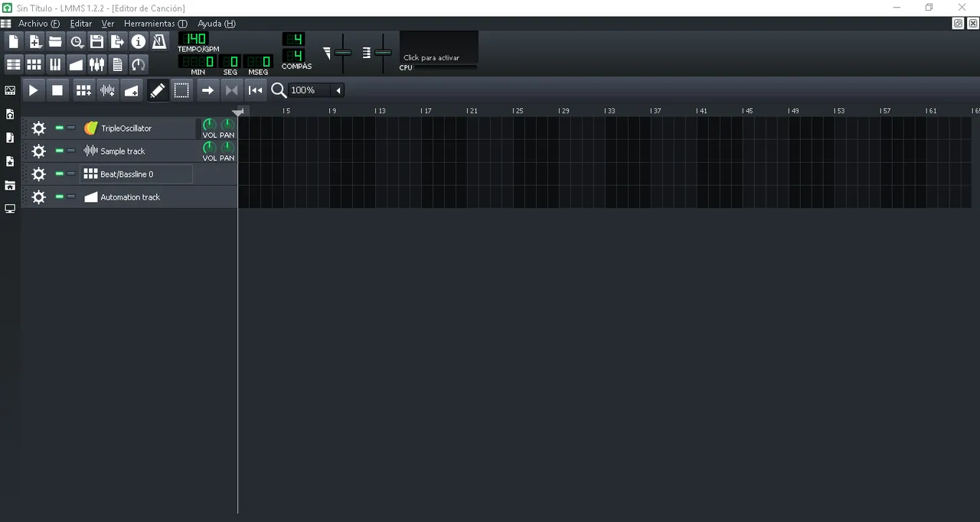Export the current project
This screenshot has width=980, height=522.
(117, 41)
